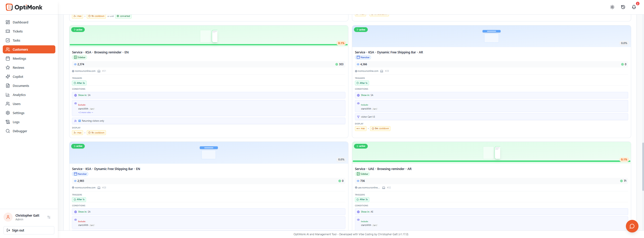This screenshot has height=238, width=644.
Task: Click active badge on KSA Shipping Bar AR
Action: (x=361, y=30)
